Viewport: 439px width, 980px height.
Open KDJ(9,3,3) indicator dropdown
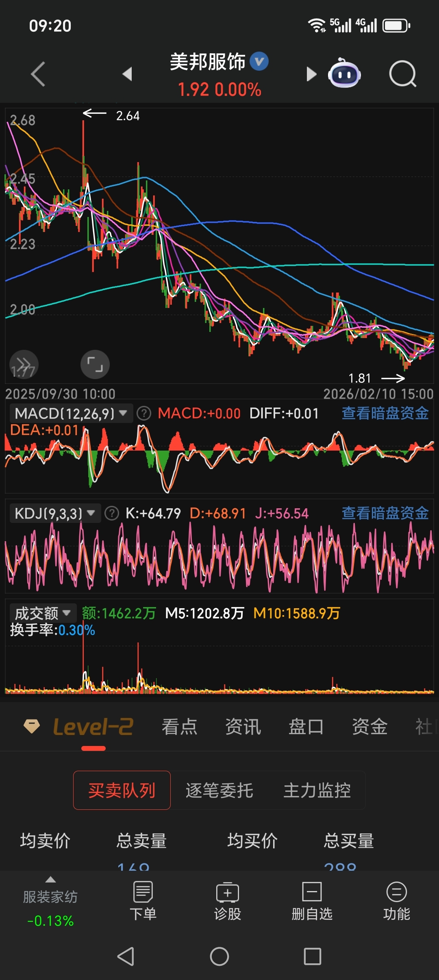point(55,514)
